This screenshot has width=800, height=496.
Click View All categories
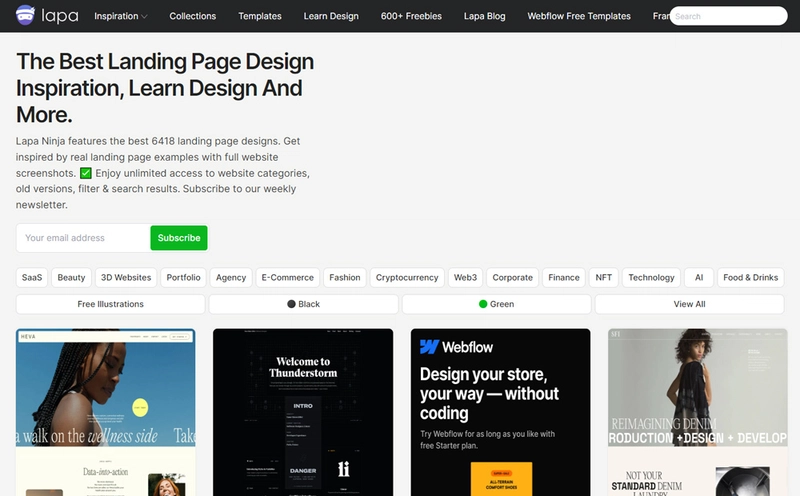tap(689, 304)
